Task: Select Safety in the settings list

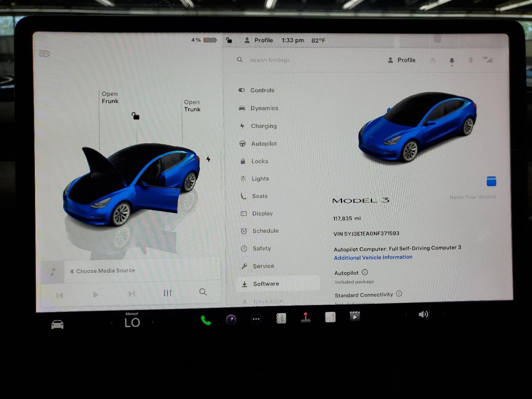Action: coord(256,249)
